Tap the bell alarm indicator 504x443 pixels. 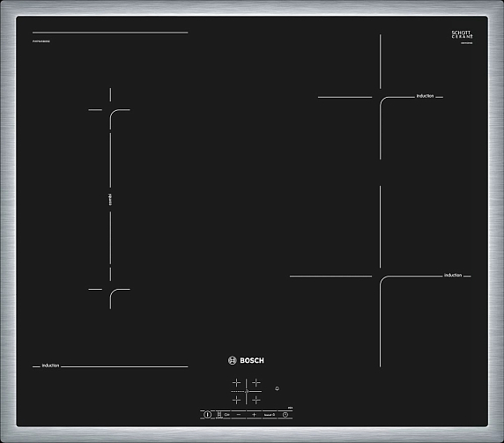pyautogui.click(x=277, y=388)
